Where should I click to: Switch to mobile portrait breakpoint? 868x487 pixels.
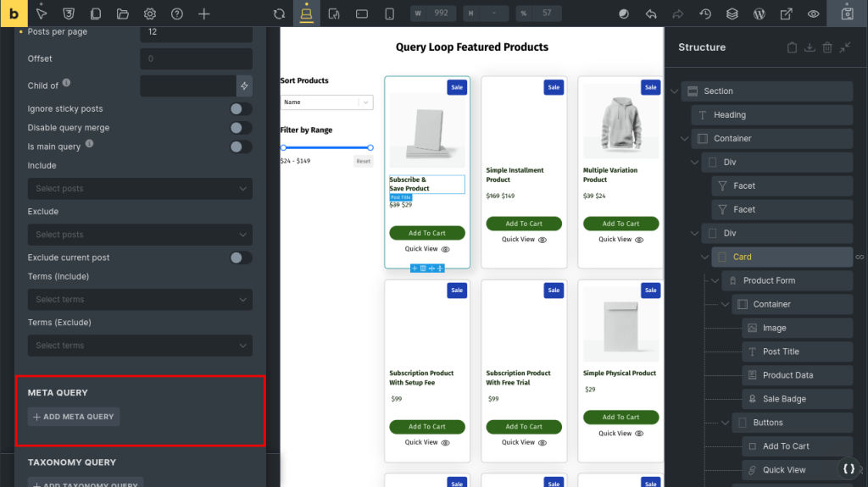[389, 14]
